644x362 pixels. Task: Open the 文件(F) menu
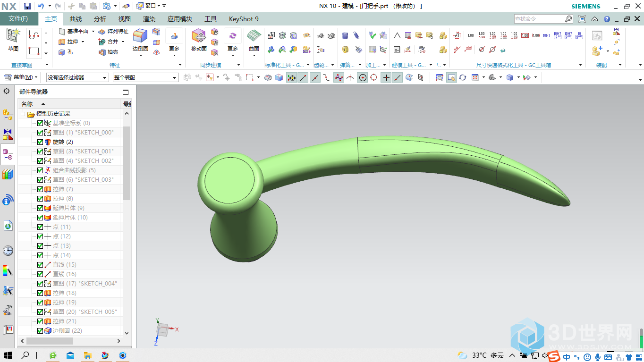click(18, 19)
